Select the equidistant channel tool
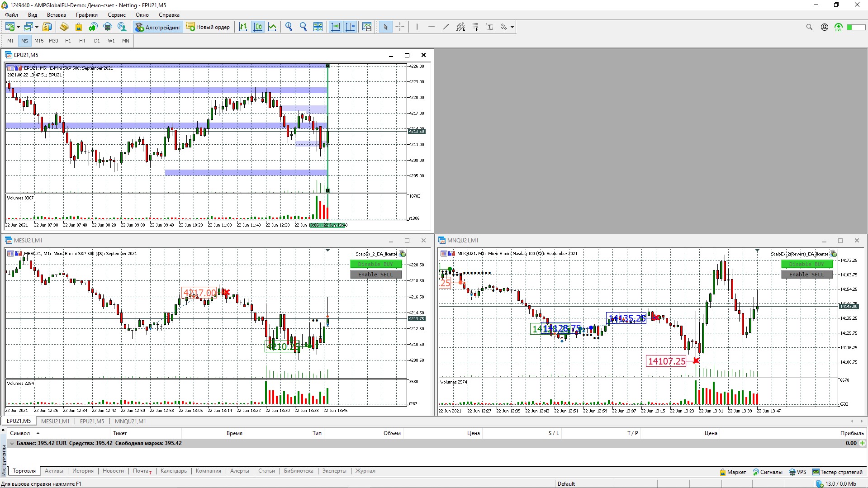This screenshot has width=868, height=488. [x=460, y=27]
